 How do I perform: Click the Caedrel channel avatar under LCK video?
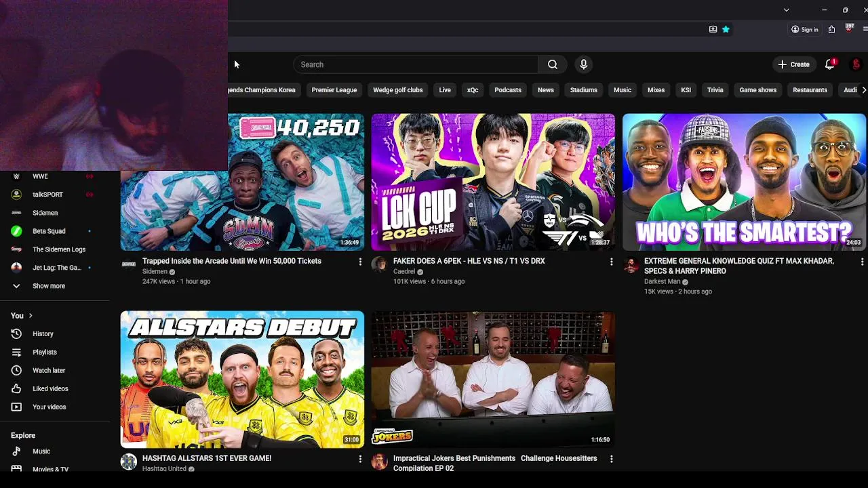380,264
